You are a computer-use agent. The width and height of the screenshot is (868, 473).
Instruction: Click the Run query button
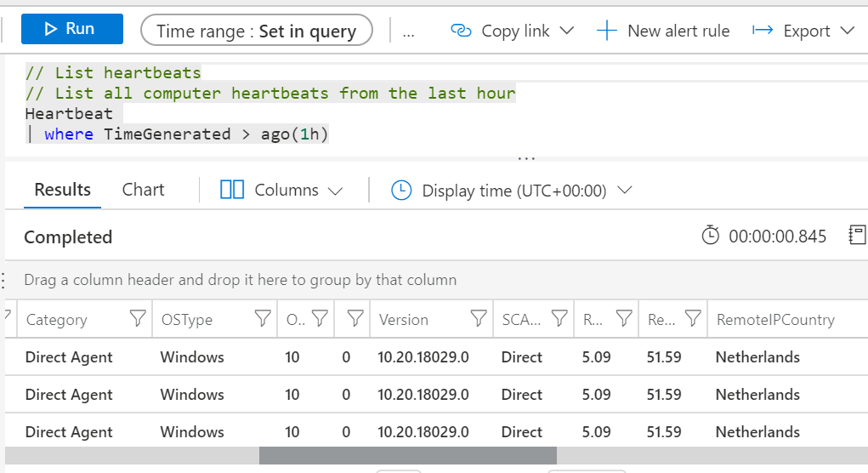[71, 30]
